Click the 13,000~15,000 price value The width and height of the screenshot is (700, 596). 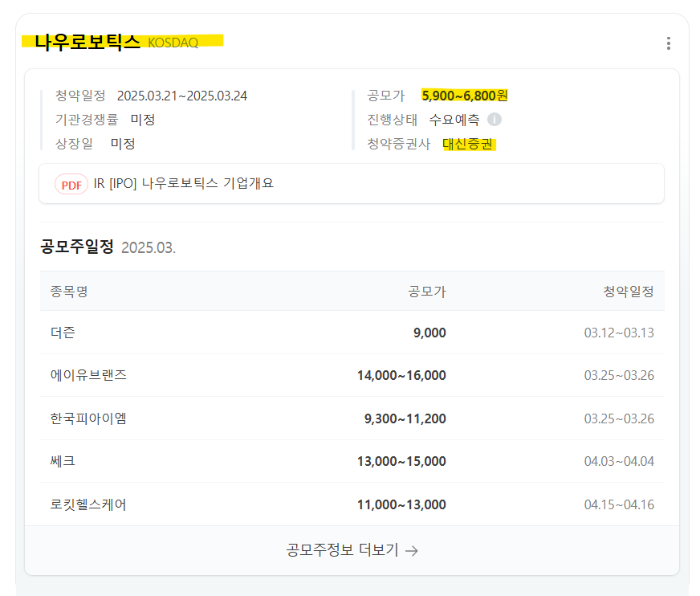401,461
